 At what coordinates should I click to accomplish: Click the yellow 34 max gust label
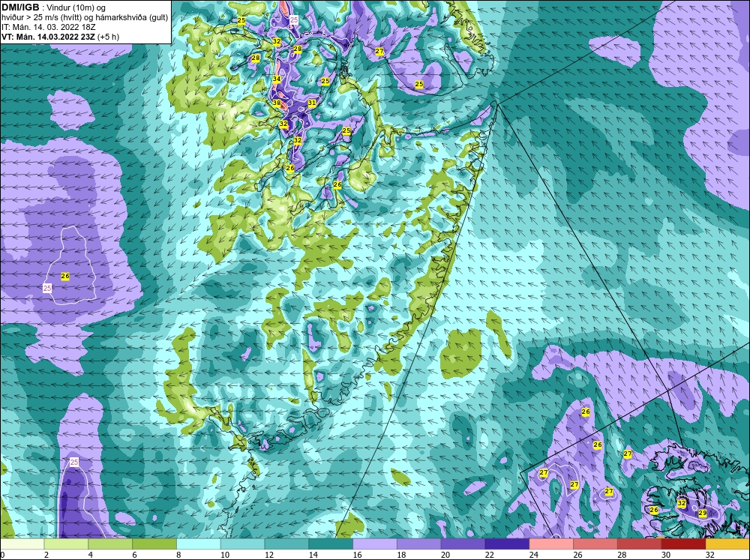click(x=277, y=79)
